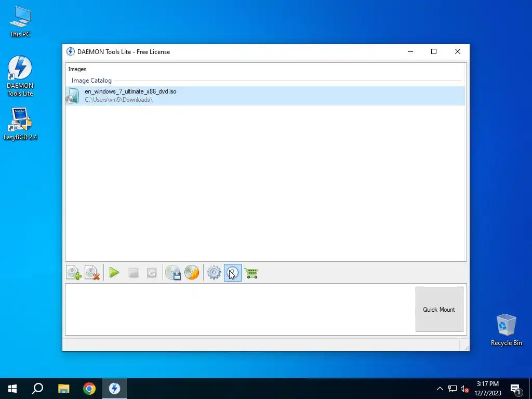Click the C:\Users\vm5\Downloads\ path text

119,100
